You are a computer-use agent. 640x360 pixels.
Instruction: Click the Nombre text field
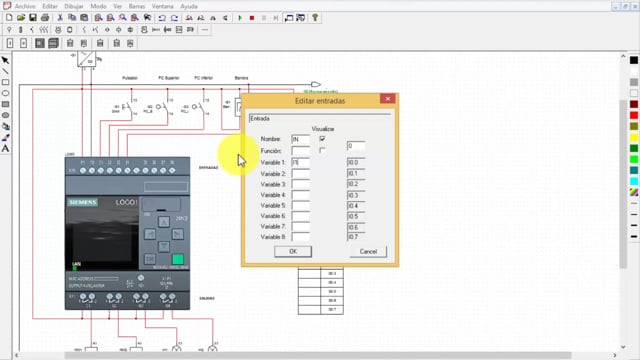click(x=300, y=139)
